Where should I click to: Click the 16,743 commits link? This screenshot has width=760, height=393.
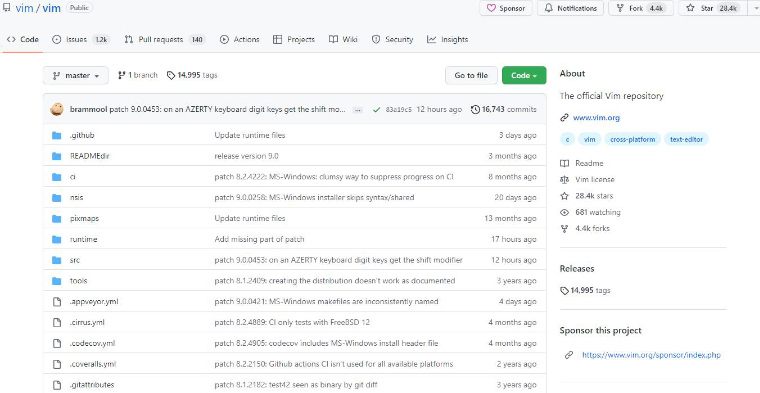click(x=504, y=110)
